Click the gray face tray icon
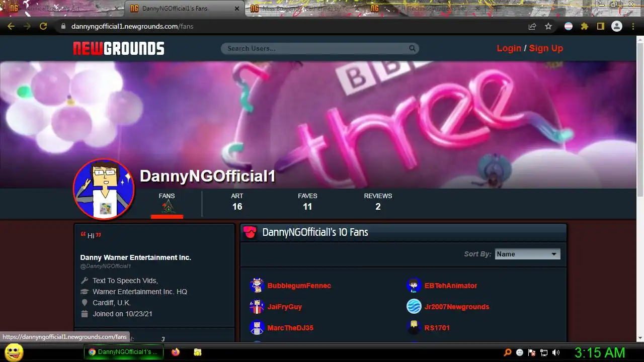Screen dimensions: 644x362 pos(520,352)
